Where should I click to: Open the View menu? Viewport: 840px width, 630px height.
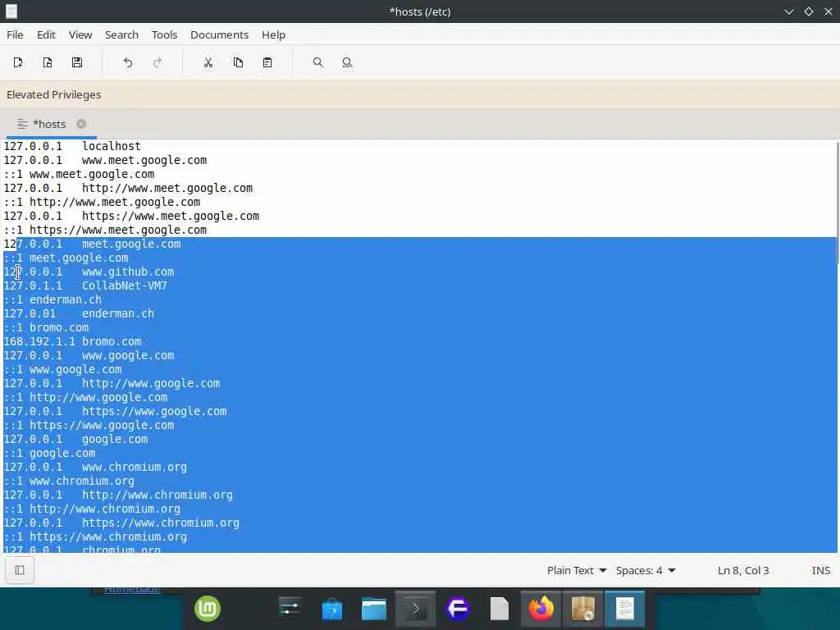tap(80, 34)
